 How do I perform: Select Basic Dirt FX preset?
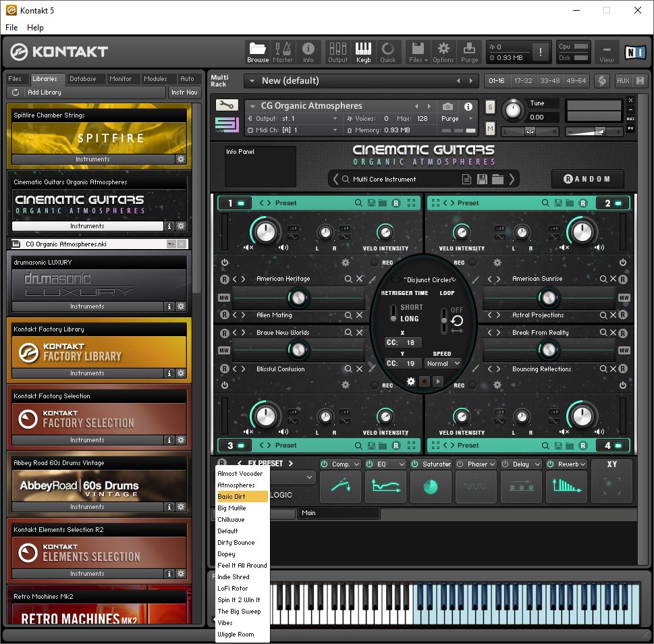pyautogui.click(x=242, y=496)
